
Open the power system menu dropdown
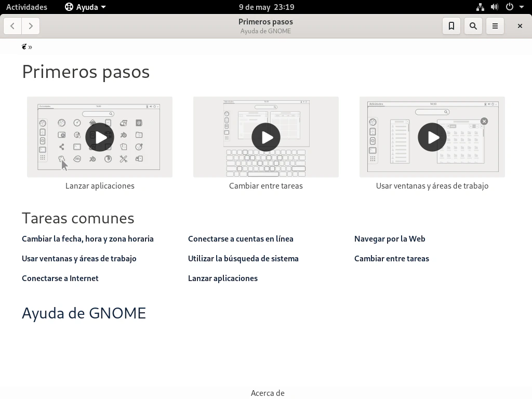(515, 7)
